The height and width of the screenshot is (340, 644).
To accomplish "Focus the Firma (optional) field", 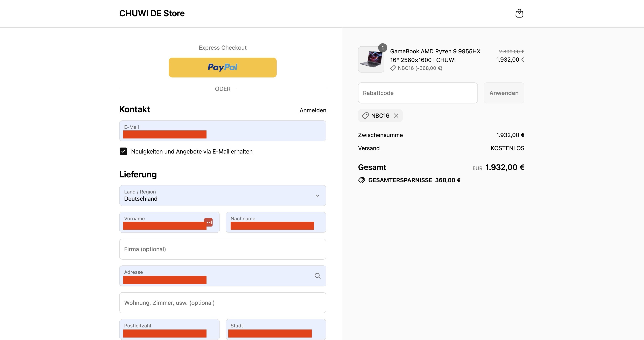I will [223, 249].
